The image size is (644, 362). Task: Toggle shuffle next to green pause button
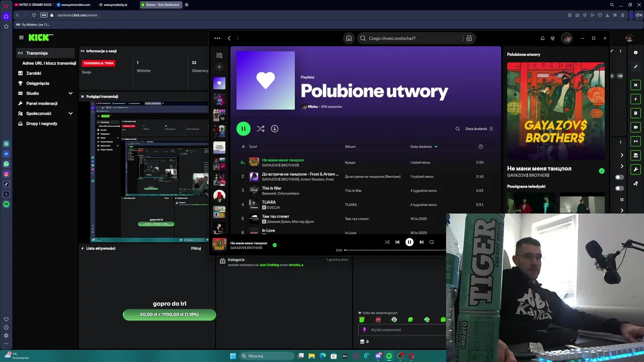tap(261, 129)
